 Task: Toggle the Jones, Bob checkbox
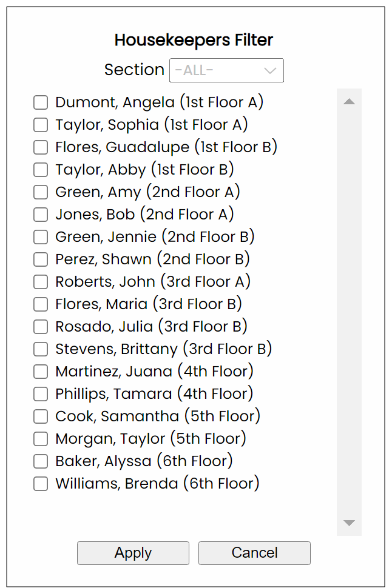pos(41,215)
